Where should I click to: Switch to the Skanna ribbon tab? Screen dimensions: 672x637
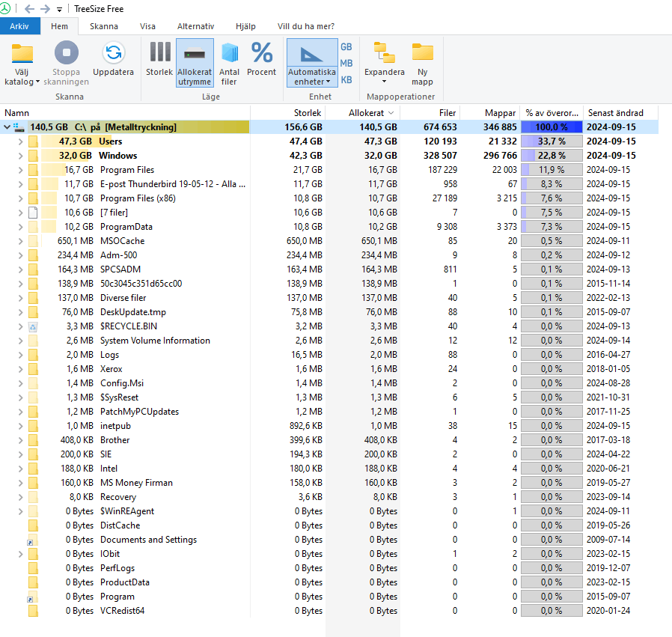pyautogui.click(x=104, y=26)
